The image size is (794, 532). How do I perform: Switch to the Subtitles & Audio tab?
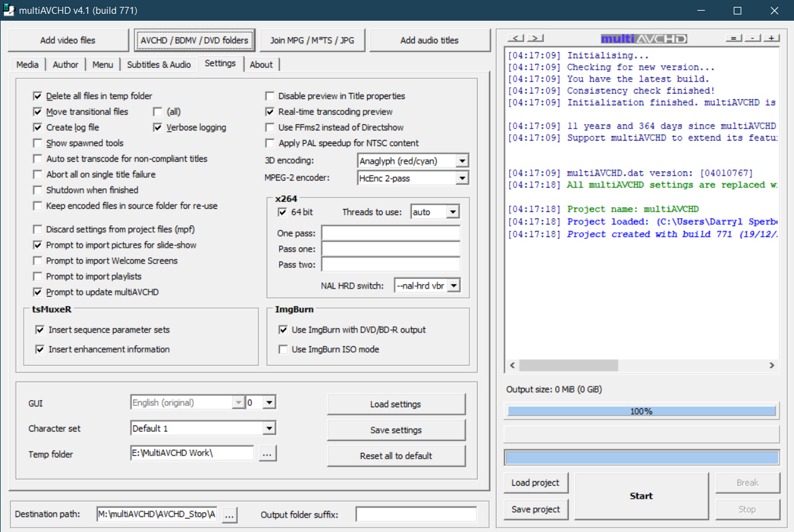(159, 65)
